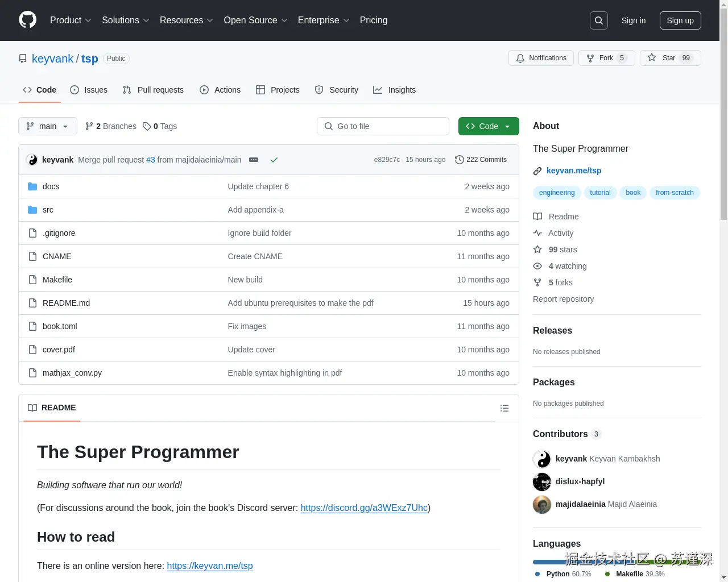Switch to the Security tab
Viewport: 728px width, 582px height.
[x=337, y=90]
